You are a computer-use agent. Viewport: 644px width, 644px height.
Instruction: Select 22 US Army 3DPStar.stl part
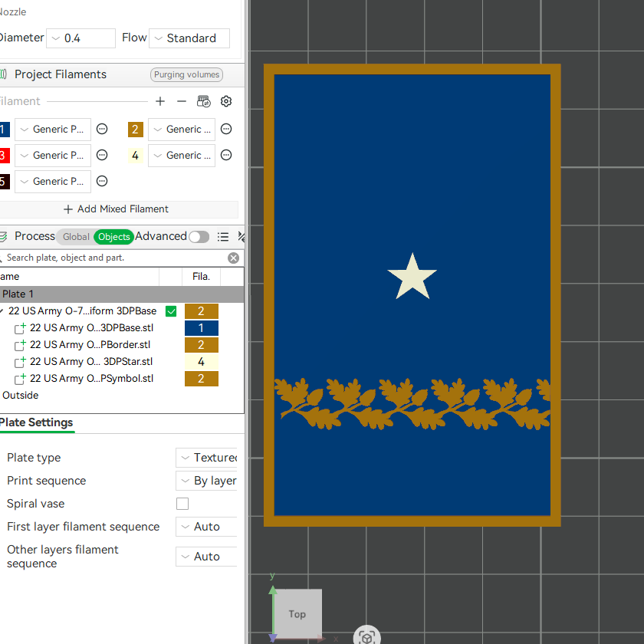[91, 362]
